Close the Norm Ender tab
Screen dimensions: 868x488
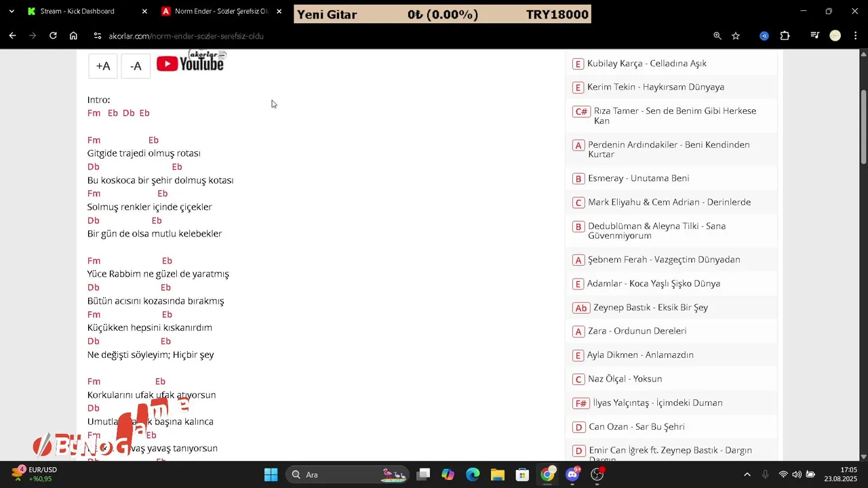click(x=279, y=12)
